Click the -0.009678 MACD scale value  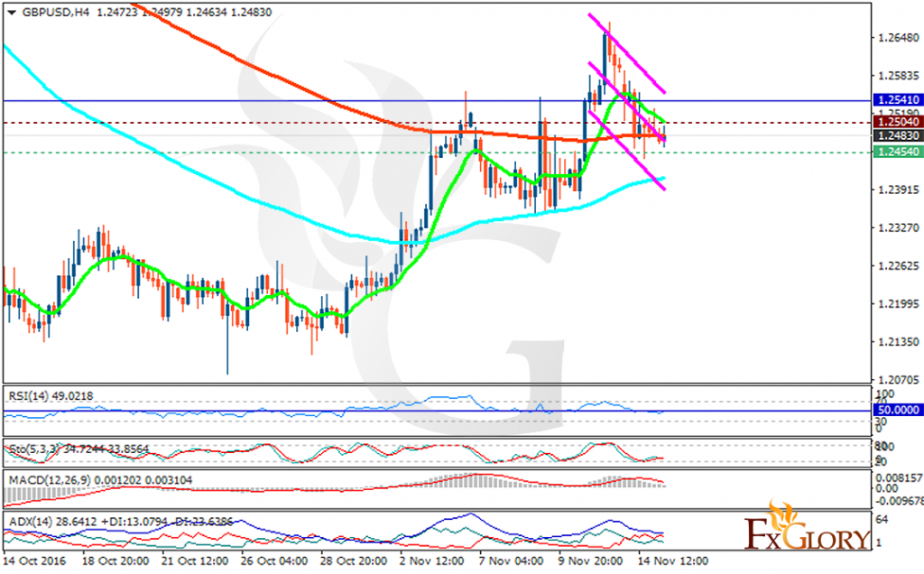tap(900, 501)
